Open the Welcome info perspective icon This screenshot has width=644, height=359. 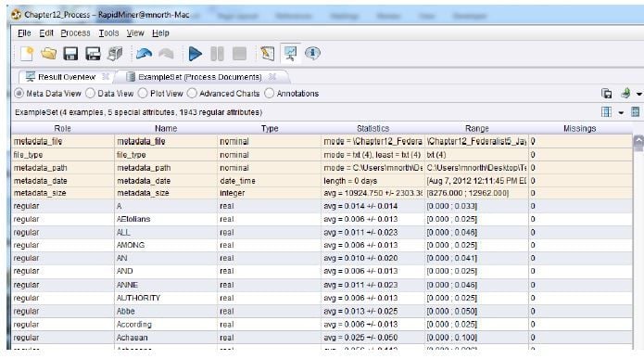tap(312, 54)
